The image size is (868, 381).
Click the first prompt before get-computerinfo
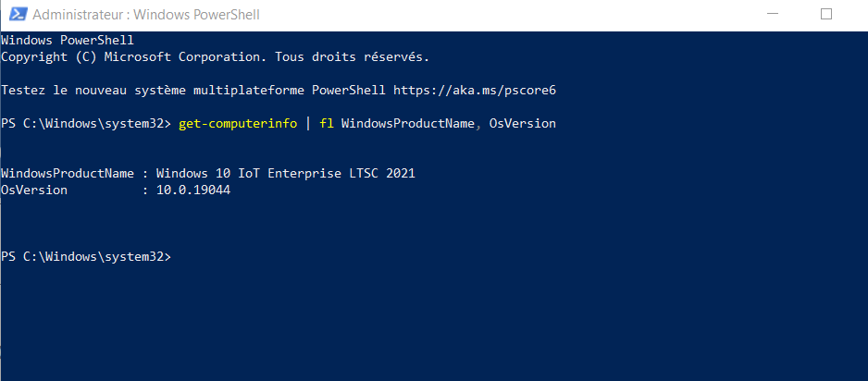pyautogui.click(x=86, y=123)
